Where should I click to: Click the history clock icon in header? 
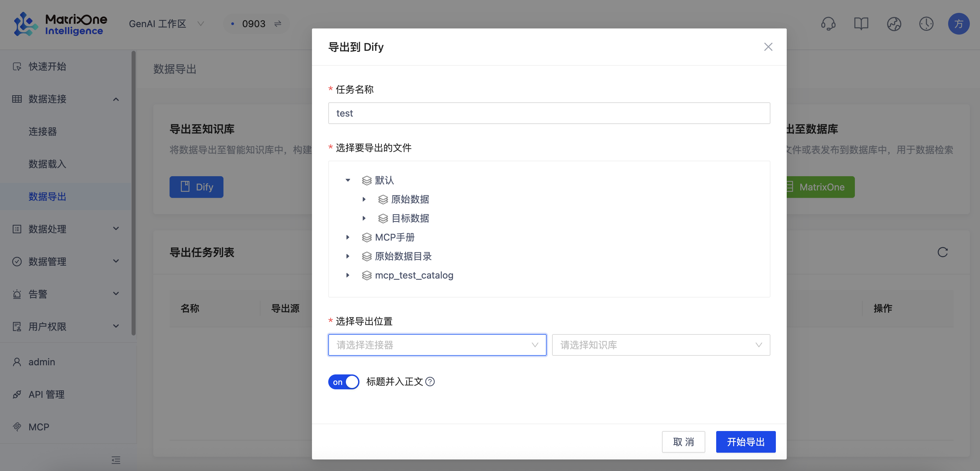[x=926, y=24]
